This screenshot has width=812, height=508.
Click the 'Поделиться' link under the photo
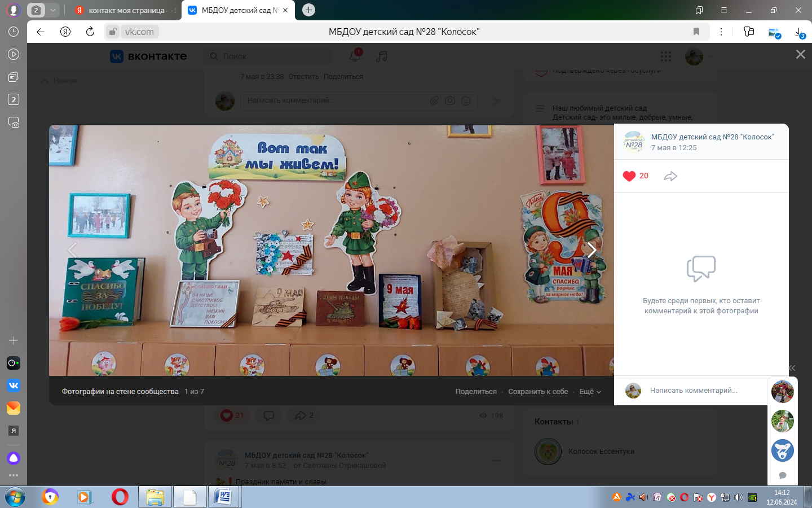click(x=476, y=391)
